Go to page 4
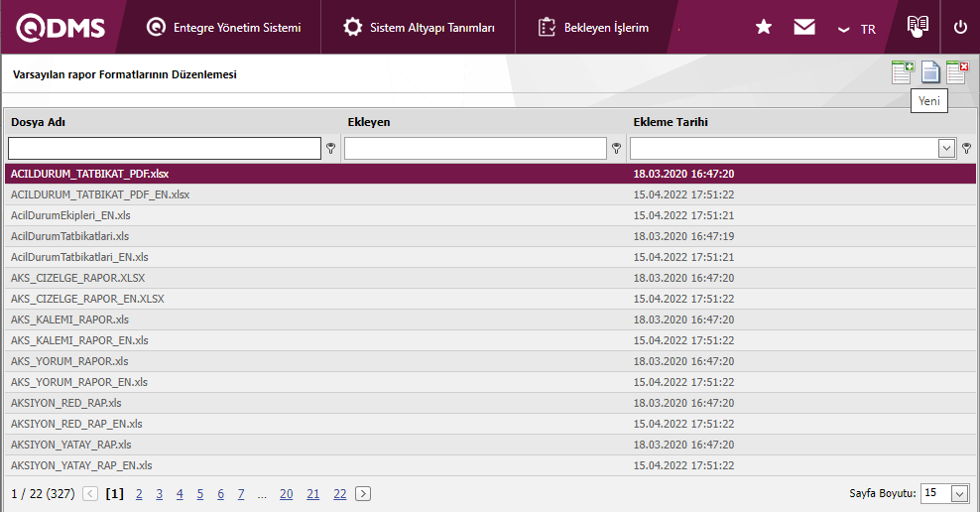This screenshot has height=512, width=980. point(180,494)
